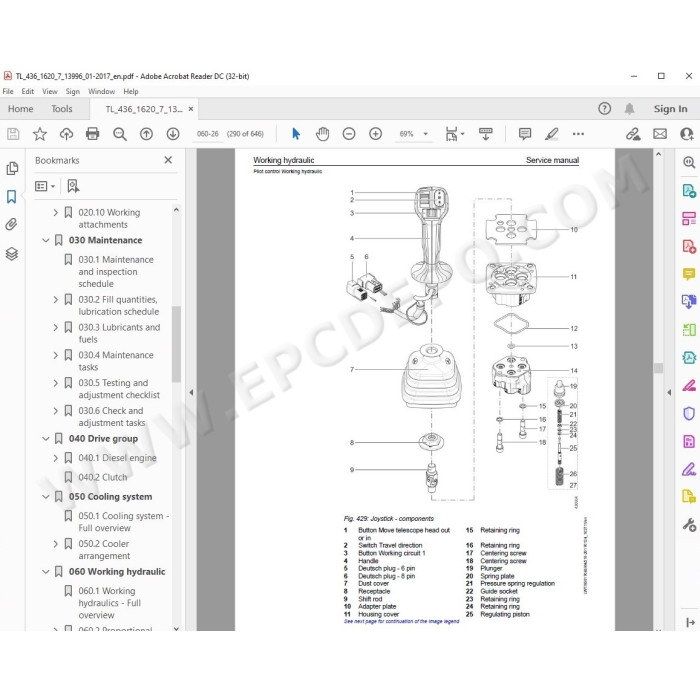Click the find current bookmark icon

tap(73, 186)
